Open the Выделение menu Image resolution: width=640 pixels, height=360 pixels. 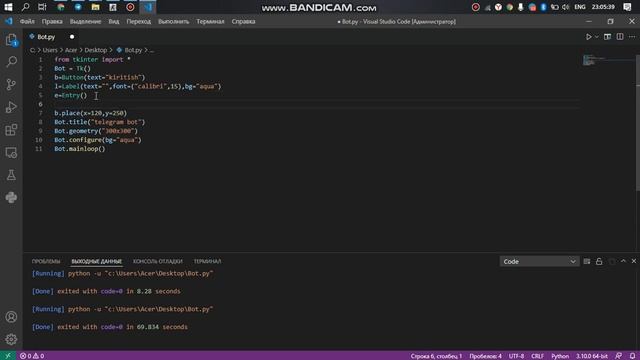pos(85,21)
